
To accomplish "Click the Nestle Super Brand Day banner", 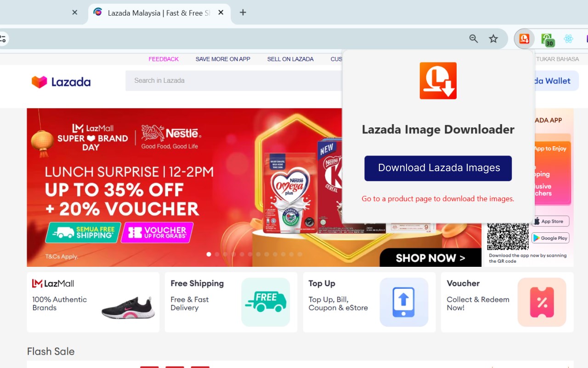I will [254, 187].
